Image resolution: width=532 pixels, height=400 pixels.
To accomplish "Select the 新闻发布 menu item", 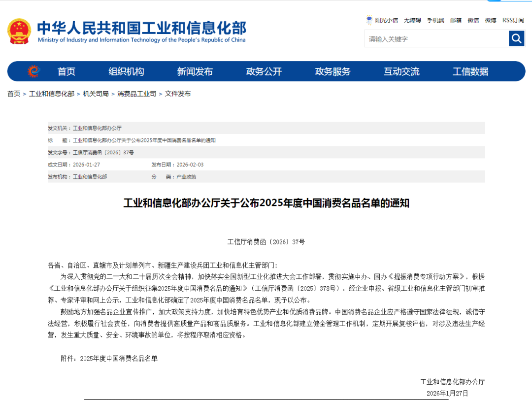I will coord(195,71).
